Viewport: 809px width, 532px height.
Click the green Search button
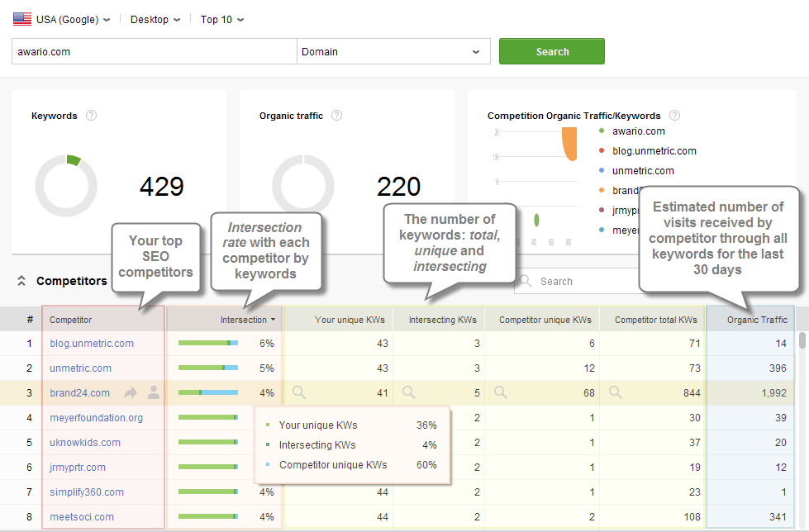[x=551, y=51]
